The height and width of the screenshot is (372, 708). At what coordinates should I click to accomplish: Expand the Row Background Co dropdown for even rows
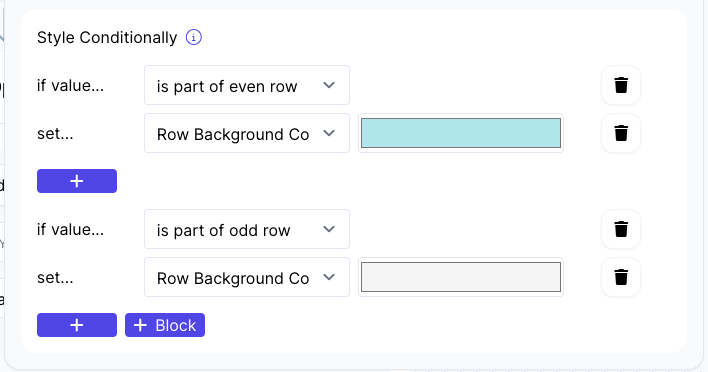(247, 133)
